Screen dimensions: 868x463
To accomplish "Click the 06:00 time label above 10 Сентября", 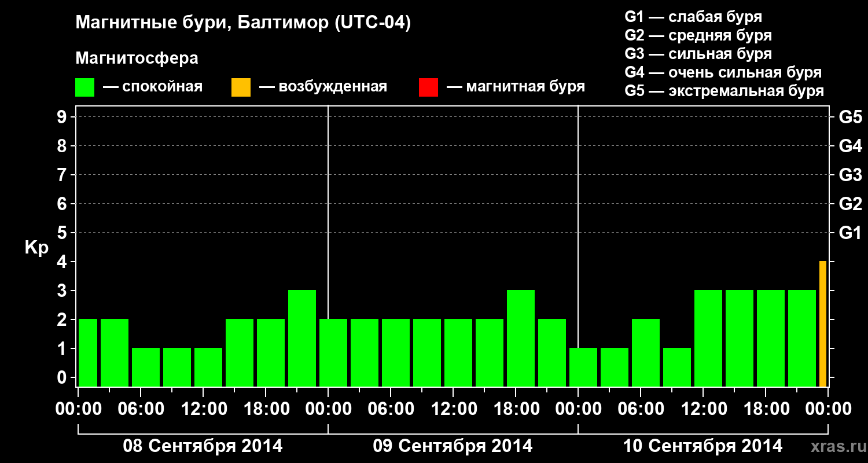I will click(641, 409).
